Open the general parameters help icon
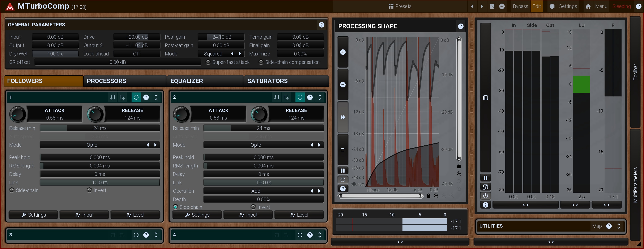 pyautogui.click(x=321, y=25)
